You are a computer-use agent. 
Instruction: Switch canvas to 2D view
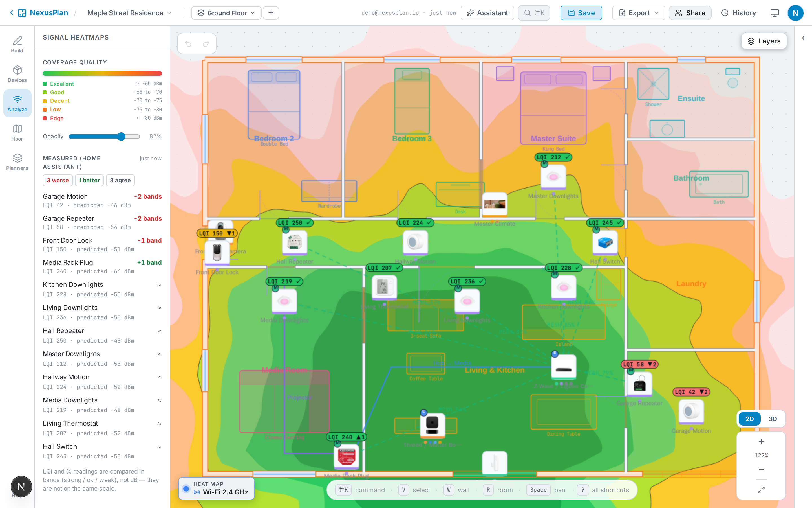pos(749,419)
